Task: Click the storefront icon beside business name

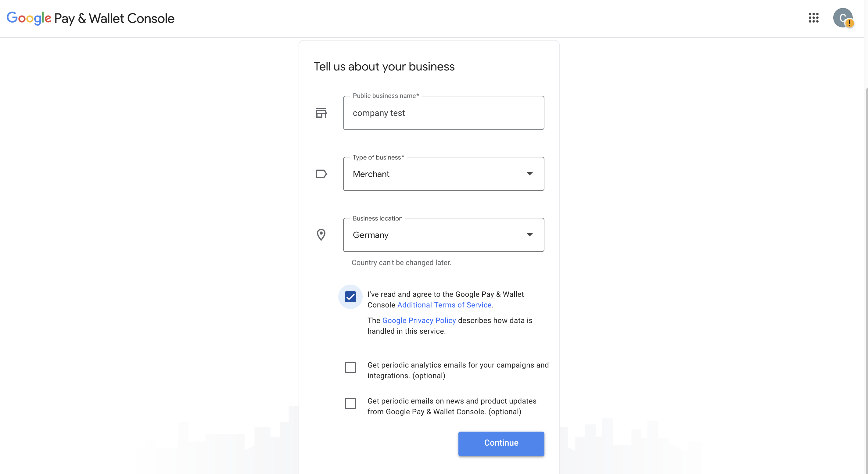Action: pyautogui.click(x=321, y=113)
